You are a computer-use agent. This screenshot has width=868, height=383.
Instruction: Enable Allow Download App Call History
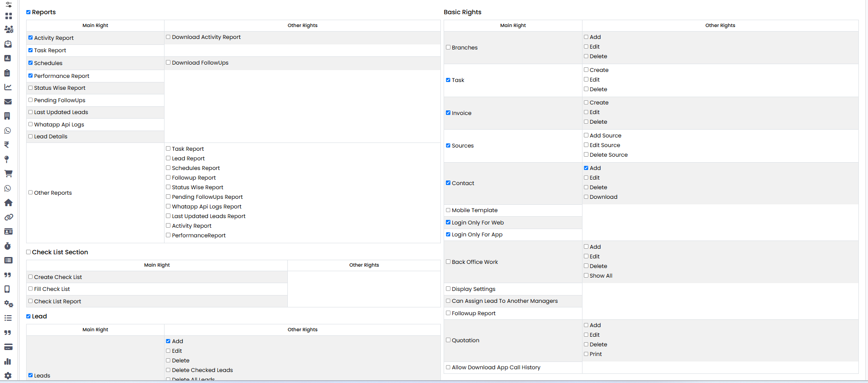[448, 367]
